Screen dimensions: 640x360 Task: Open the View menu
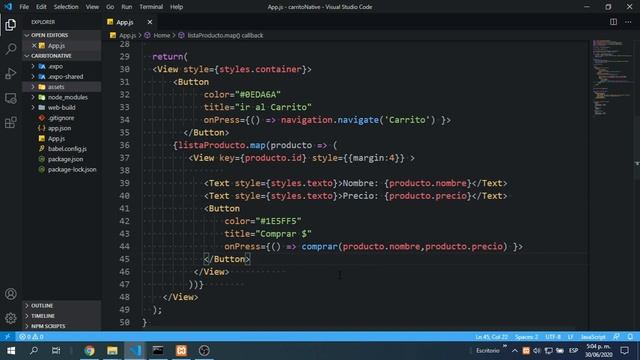click(92, 7)
